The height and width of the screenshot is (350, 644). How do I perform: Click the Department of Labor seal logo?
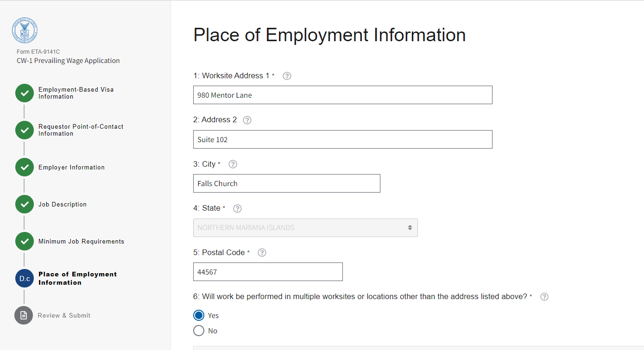coord(25,31)
